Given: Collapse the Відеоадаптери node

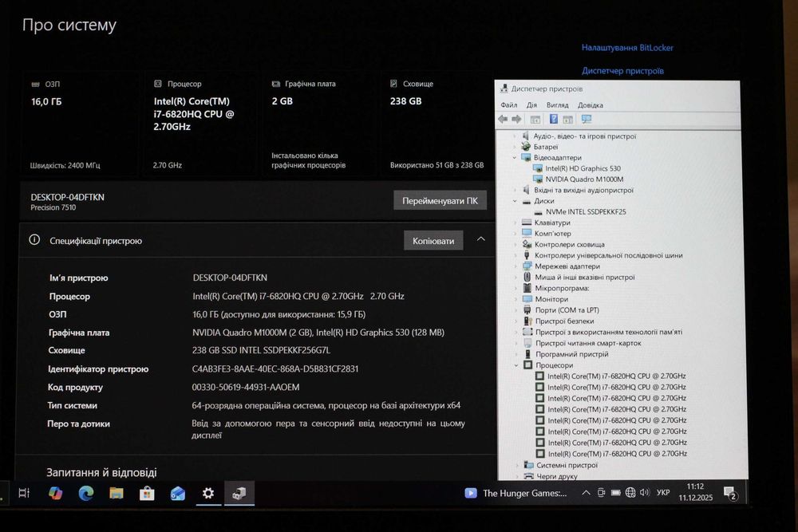Looking at the screenshot, I should (x=515, y=158).
